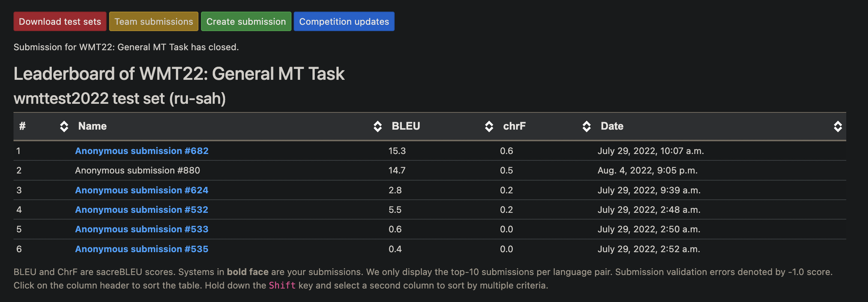Viewport: 868px width, 302px height.
Task: Open Anonymous submission #624 link
Action: tap(142, 190)
